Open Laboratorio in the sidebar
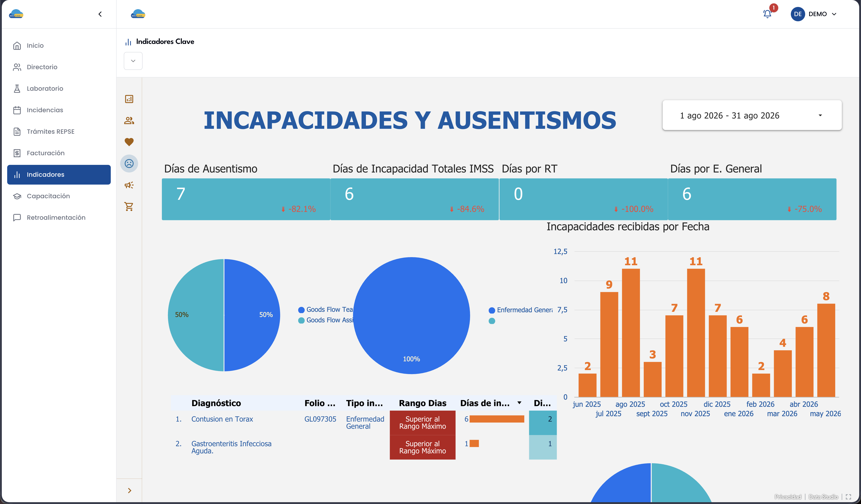This screenshot has height=504, width=861. click(59, 88)
